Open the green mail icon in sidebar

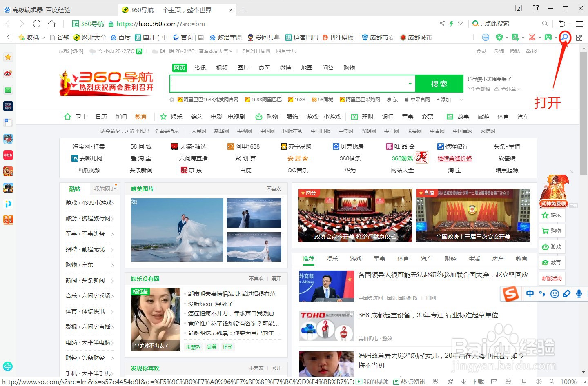point(8,90)
